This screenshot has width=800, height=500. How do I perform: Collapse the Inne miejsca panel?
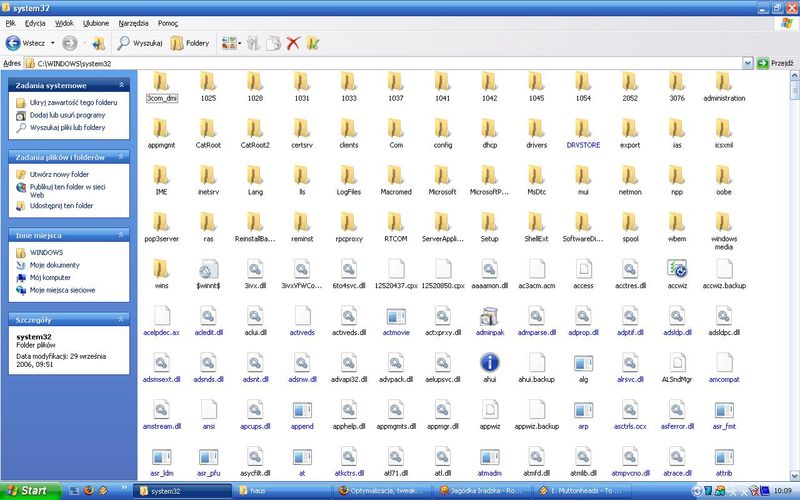(x=121, y=235)
